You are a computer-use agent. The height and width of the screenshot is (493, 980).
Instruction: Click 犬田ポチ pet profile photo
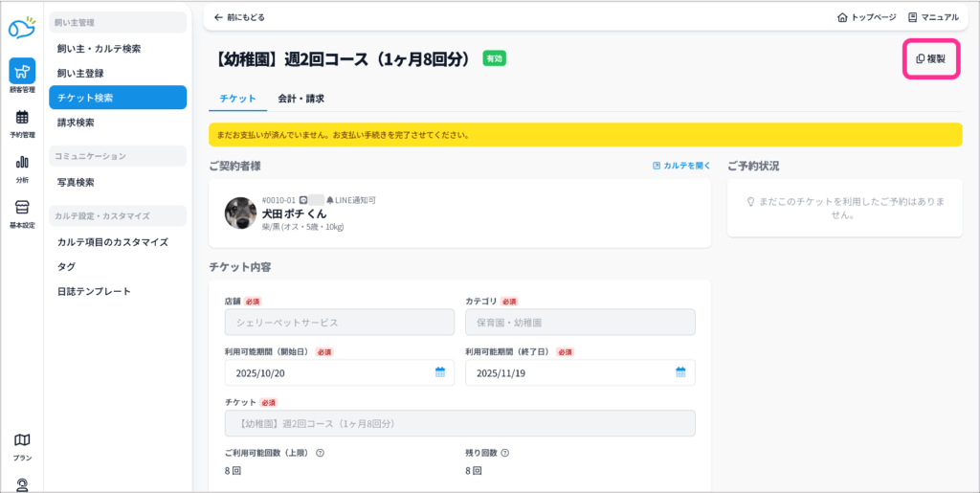(x=240, y=213)
